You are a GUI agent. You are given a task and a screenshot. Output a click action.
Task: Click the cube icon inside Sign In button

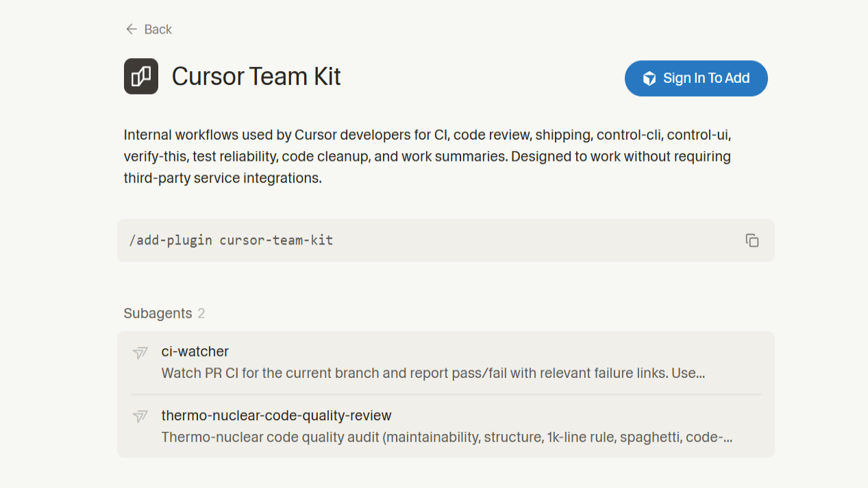[649, 79]
